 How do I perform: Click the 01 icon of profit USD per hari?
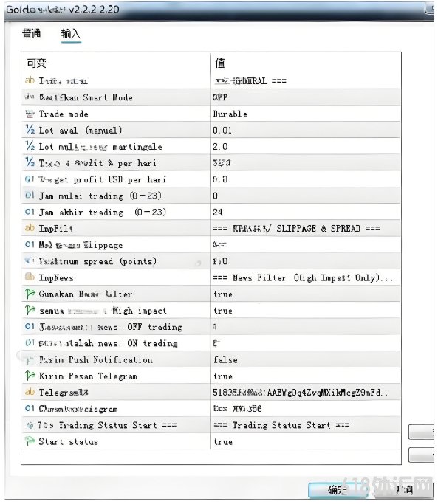(30, 179)
